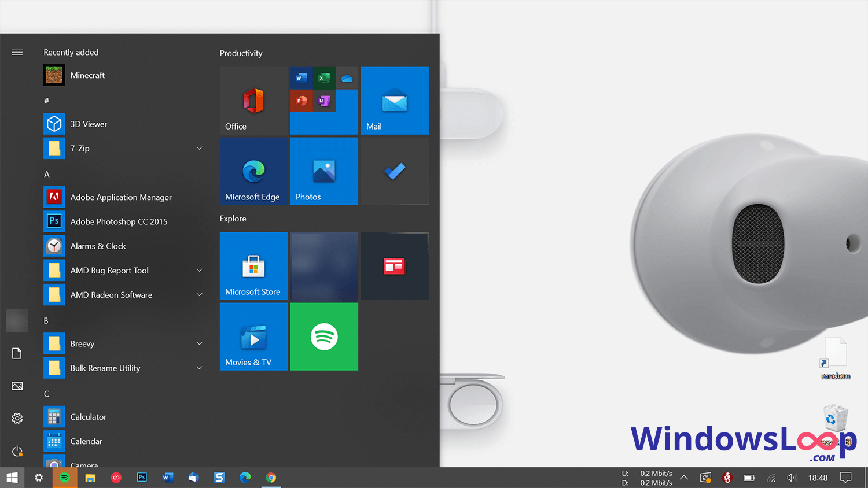Open Calculator from the app list
The width and height of the screenshot is (868, 488).
pos(124,417)
